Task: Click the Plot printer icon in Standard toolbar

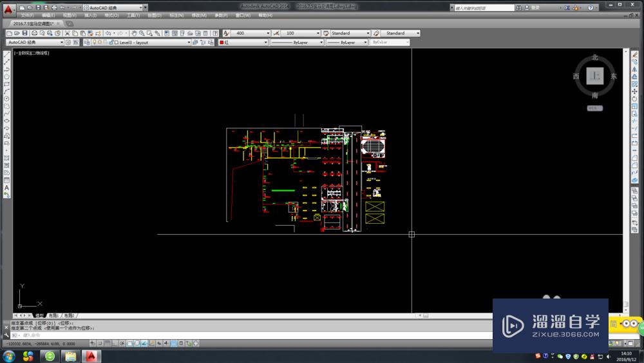Action: pos(35,34)
